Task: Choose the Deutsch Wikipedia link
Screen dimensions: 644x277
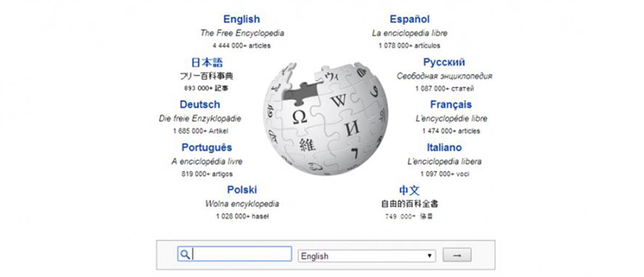Action: coord(200,105)
